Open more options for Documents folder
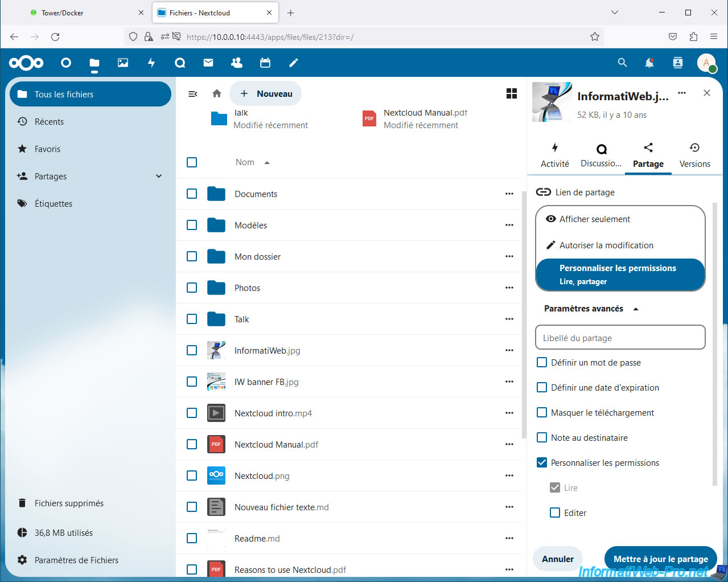Screen dimensions: 728x582 click(509, 194)
